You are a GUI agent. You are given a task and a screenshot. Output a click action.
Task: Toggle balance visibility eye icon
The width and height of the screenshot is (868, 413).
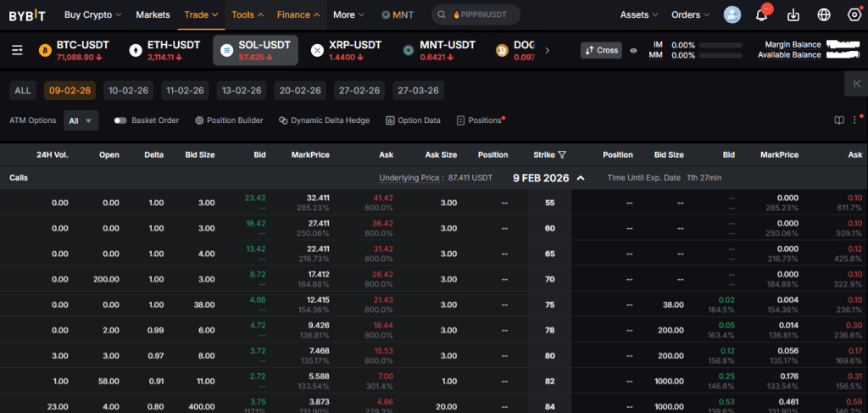tap(633, 50)
